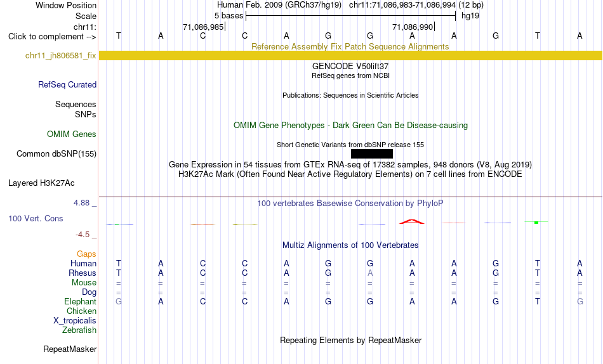
Task: Click the Sequences track label
Action: pos(76,104)
